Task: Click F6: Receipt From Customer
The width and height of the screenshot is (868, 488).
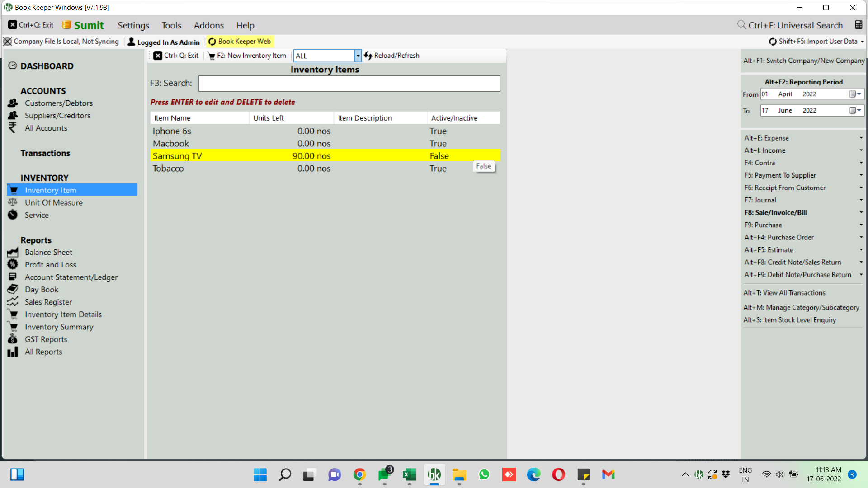Action: tap(785, 188)
